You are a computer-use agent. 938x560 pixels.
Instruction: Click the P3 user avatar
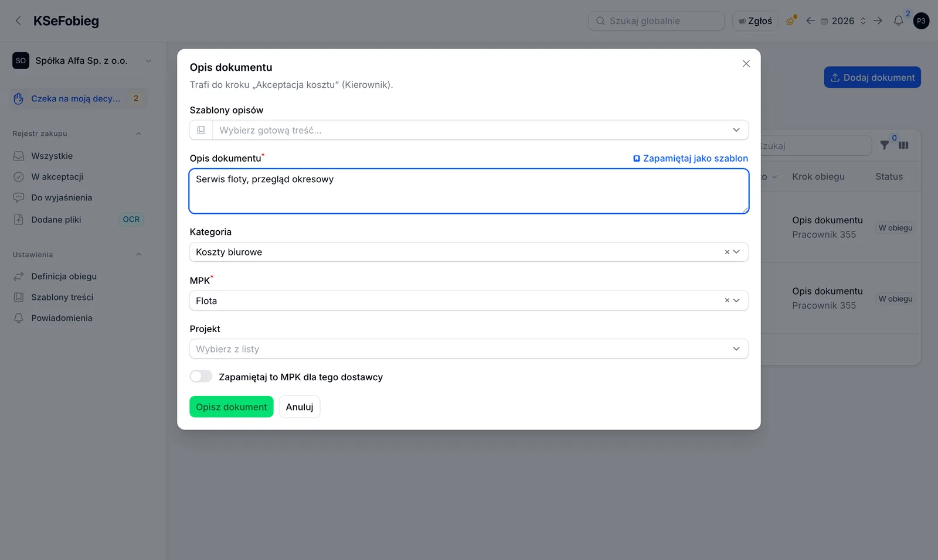pos(921,21)
